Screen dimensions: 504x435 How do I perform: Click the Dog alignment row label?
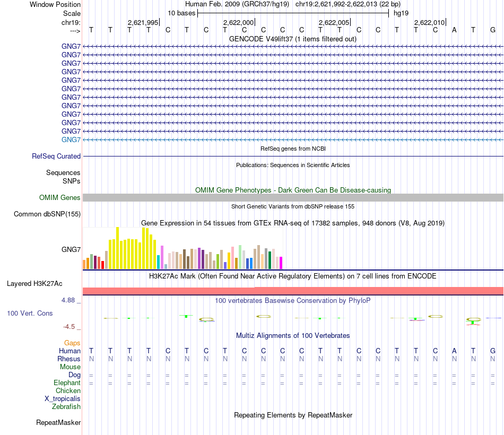(75, 375)
